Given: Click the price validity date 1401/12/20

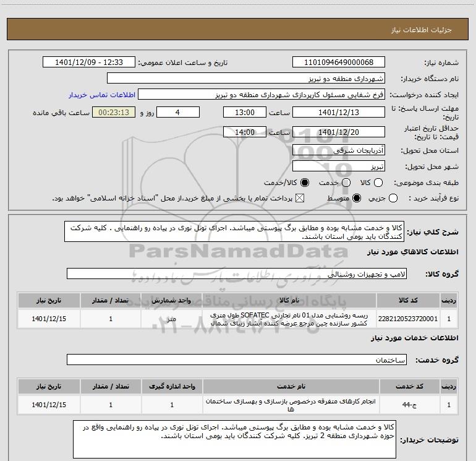Looking at the screenshot, I should point(339,132).
